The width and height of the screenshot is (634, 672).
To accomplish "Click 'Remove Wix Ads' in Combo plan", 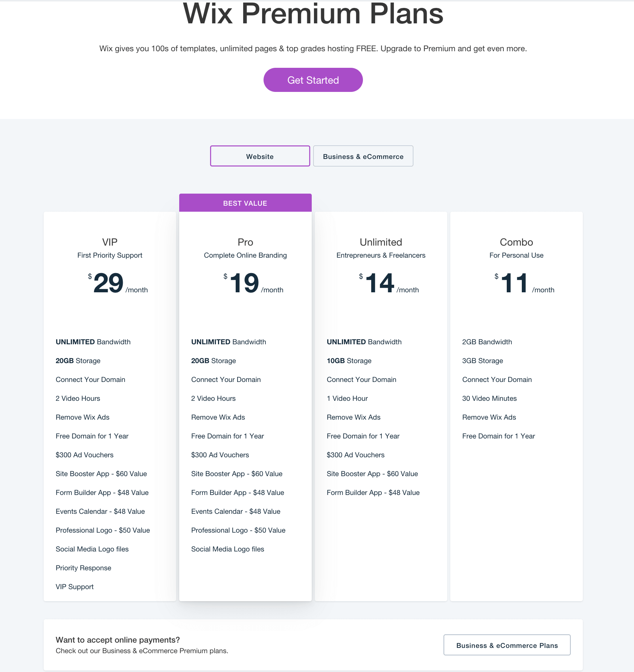I will [x=489, y=417].
